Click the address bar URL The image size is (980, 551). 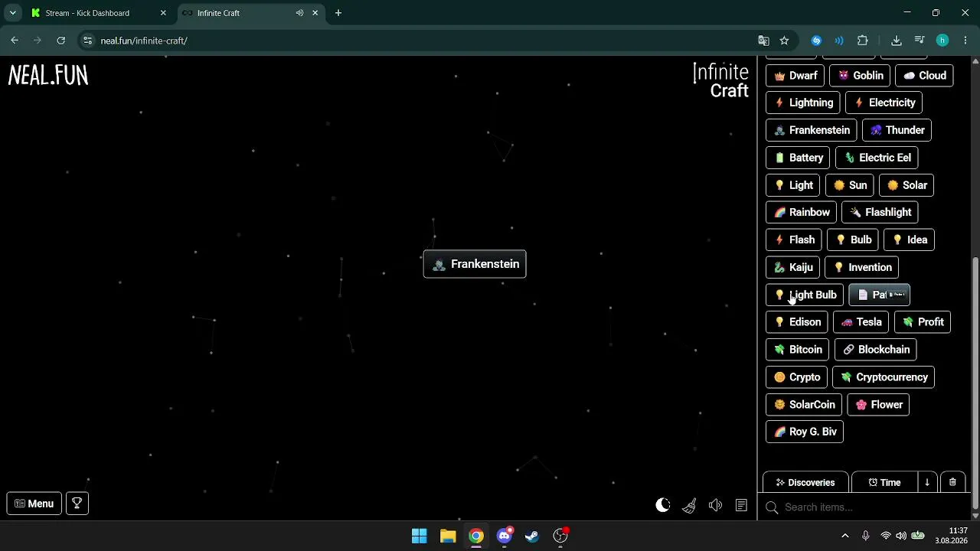pos(144,41)
